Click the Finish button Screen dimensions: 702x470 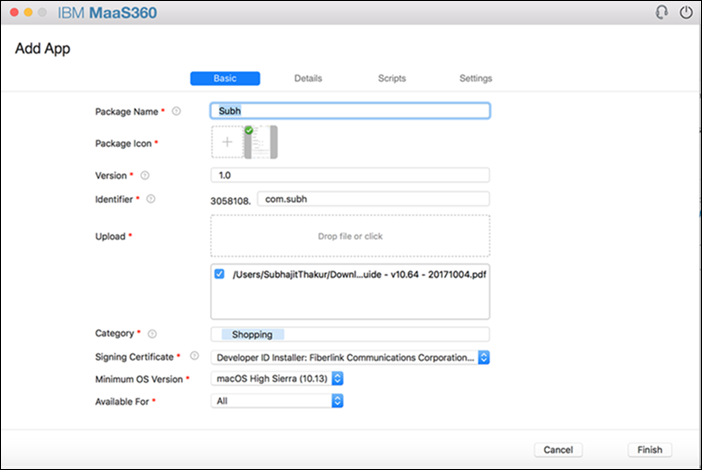pos(650,450)
